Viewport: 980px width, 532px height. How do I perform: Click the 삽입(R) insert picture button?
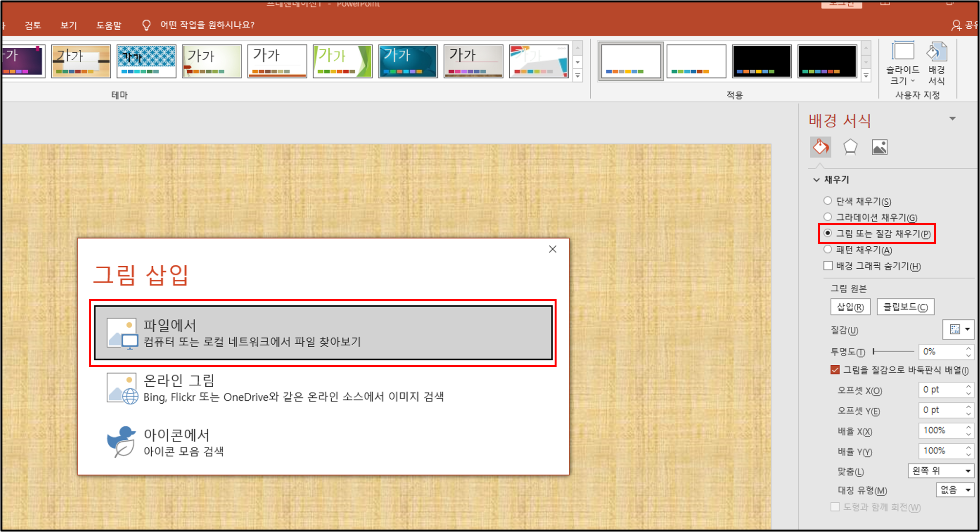coord(850,307)
